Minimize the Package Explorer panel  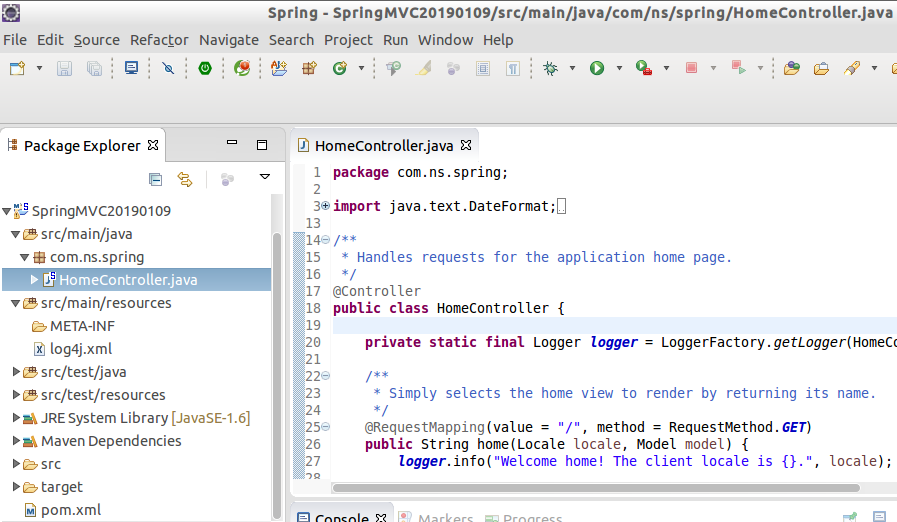pos(232,144)
